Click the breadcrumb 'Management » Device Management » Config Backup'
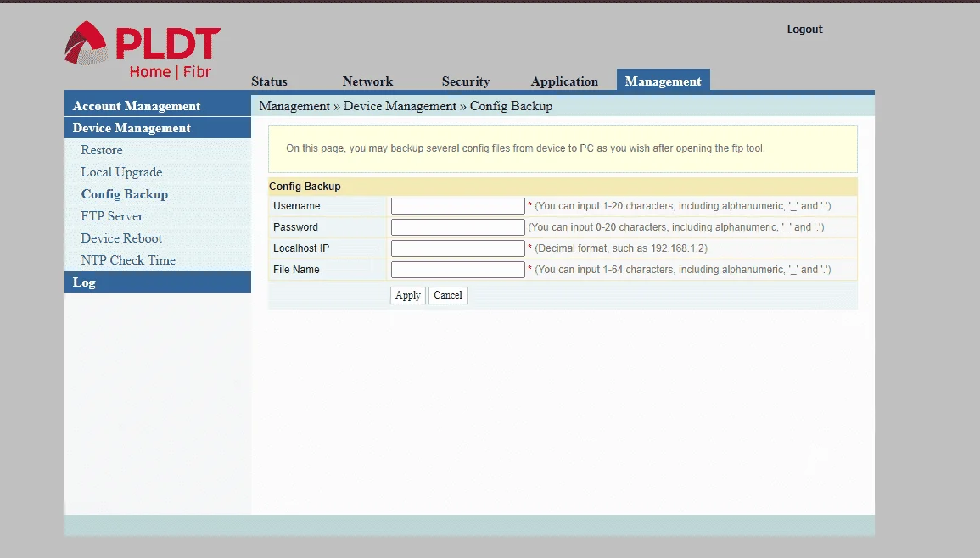 [x=406, y=106]
